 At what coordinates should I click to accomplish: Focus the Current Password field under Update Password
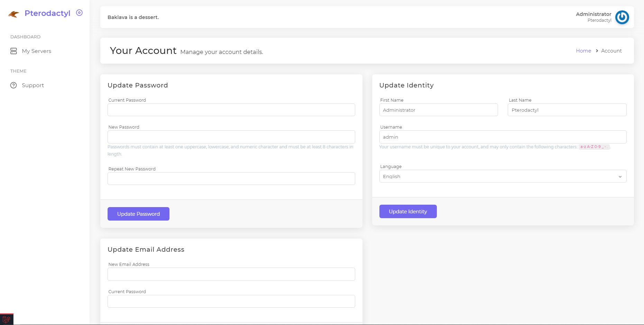[x=231, y=110]
